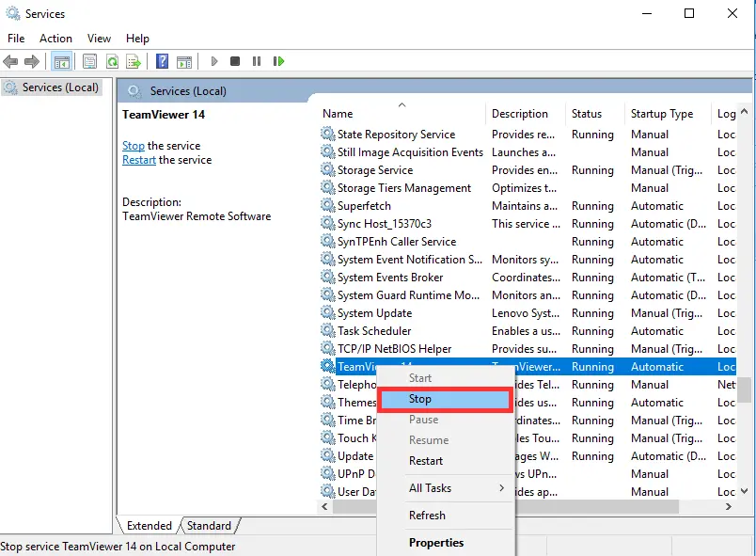
Task: Click the Forward arrow toolbar icon
Action: pyautogui.click(x=32, y=61)
